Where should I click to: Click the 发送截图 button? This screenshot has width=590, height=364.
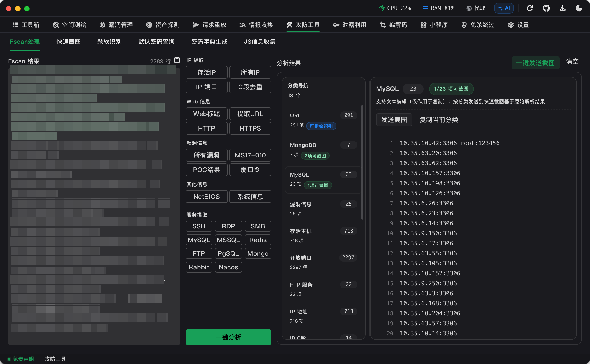click(394, 120)
